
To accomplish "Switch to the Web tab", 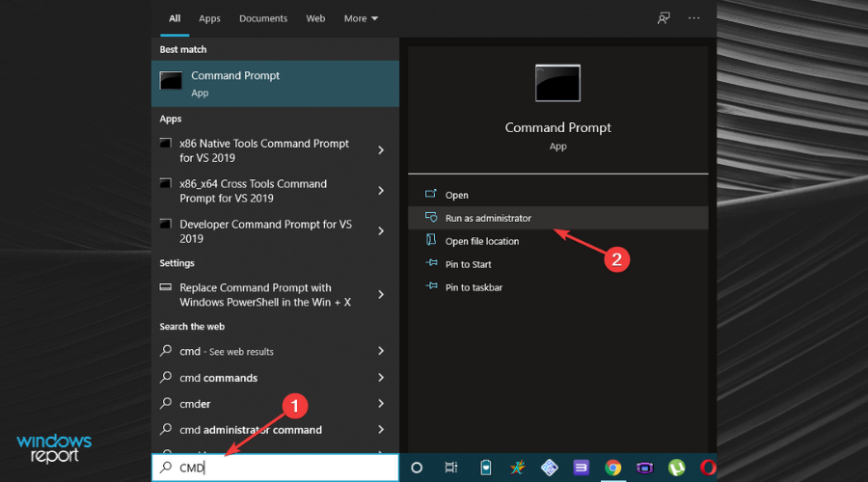I will click(315, 18).
